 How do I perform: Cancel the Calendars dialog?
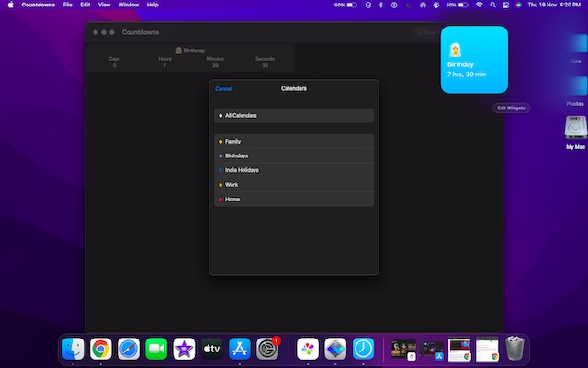pyautogui.click(x=223, y=89)
